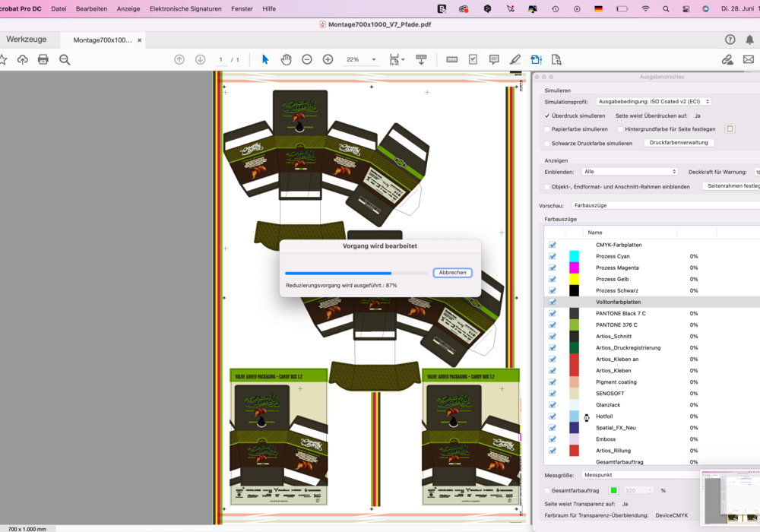The height and width of the screenshot is (532, 760).
Task: Click the read mode download-arrow icon
Action: [421, 59]
